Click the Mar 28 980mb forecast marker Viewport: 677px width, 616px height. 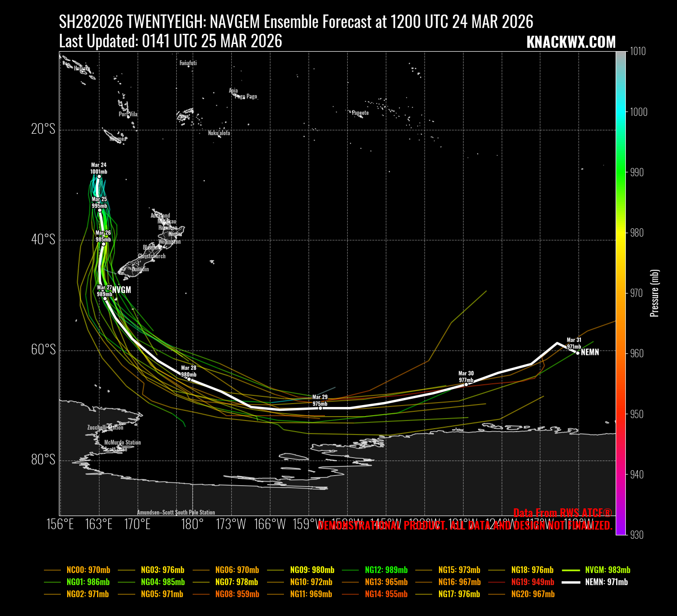click(x=189, y=379)
